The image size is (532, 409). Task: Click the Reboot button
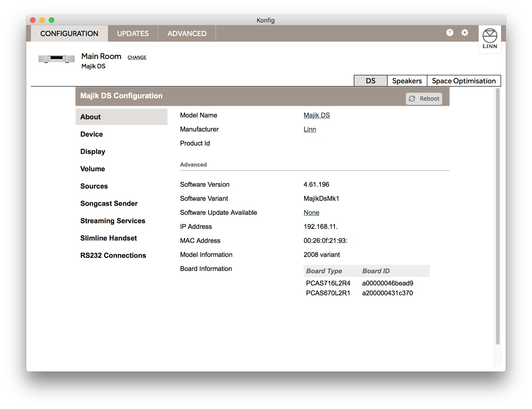pyautogui.click(x=424, y=99)
